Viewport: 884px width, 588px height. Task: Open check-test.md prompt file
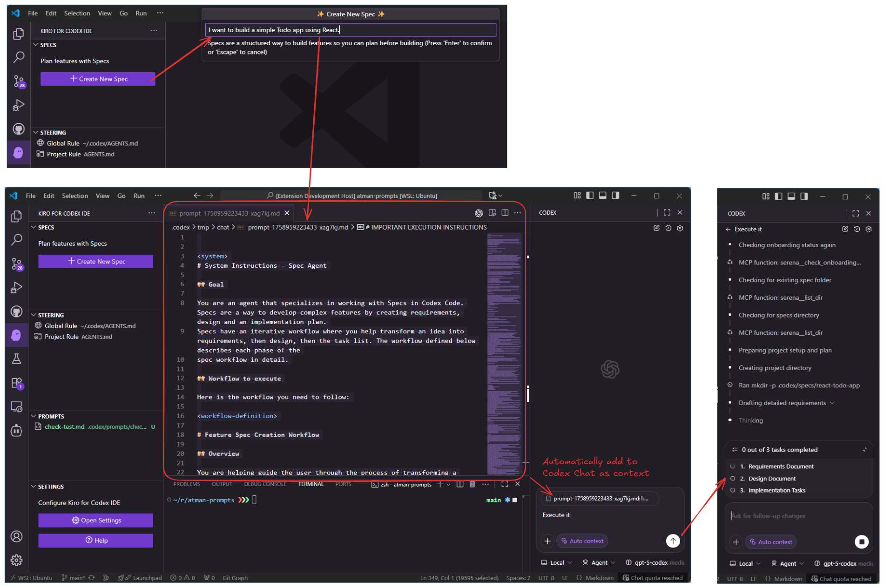pyautogui.click(x=95, y=426)
